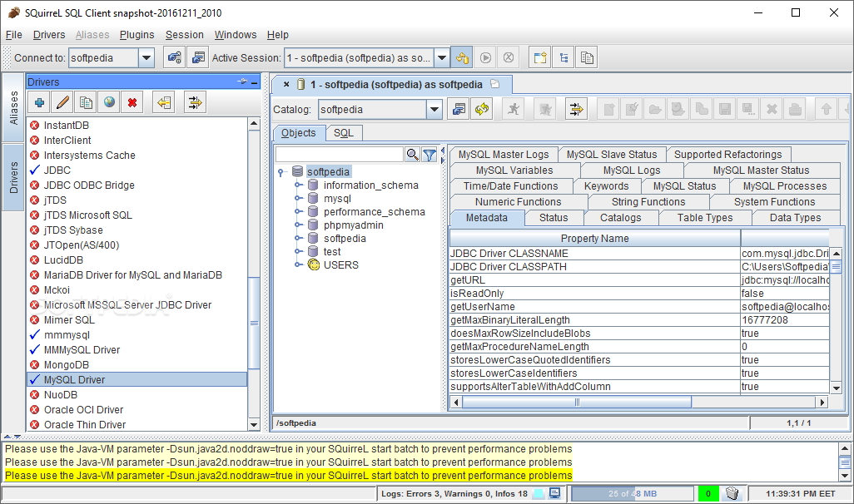Click the getURL property row
This screenshot has width=854, height=504.
[639, 280]
